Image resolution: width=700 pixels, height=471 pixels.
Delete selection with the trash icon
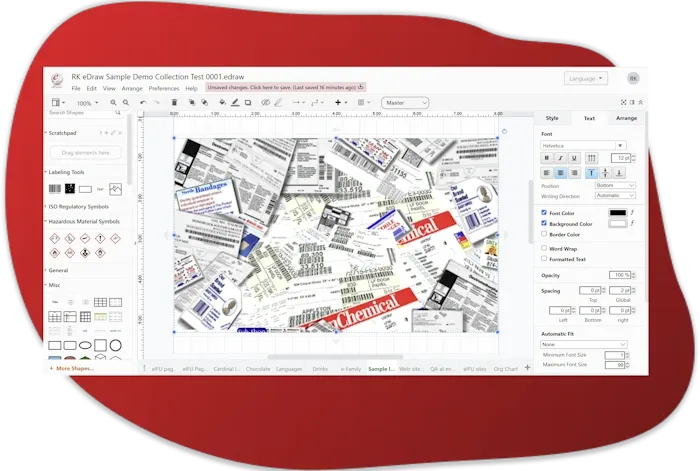coord(175,103)
